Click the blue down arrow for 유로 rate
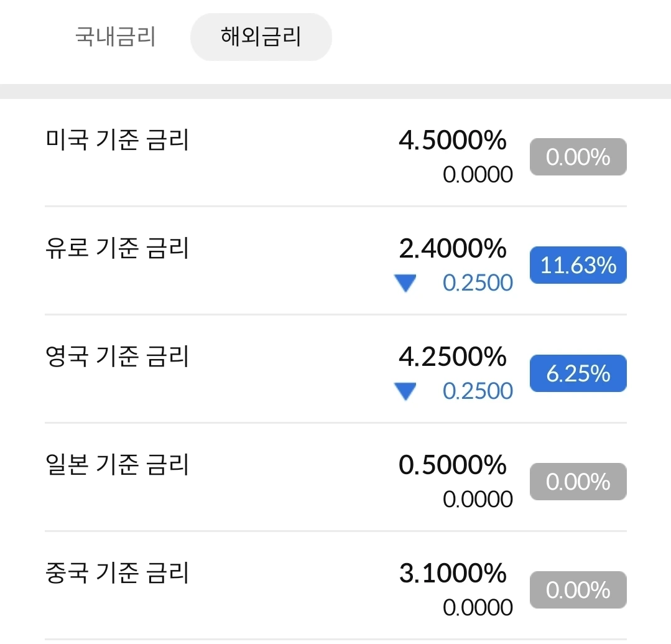Viewport: 671px width, 644px height. point(405,284)
